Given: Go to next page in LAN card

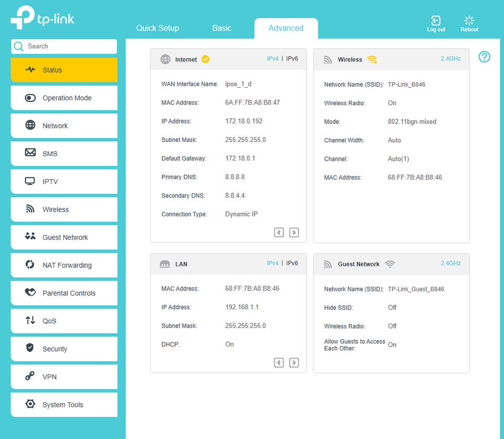Looking at the screenshot, I should pos(294,362).
